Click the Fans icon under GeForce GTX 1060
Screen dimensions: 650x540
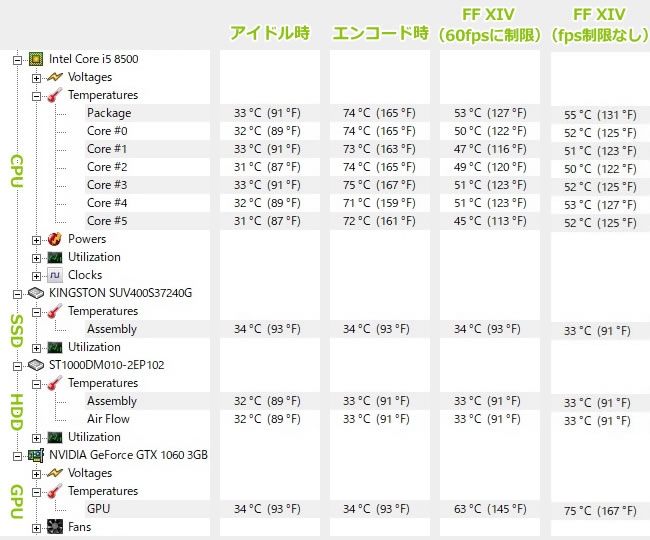(55, 527)
